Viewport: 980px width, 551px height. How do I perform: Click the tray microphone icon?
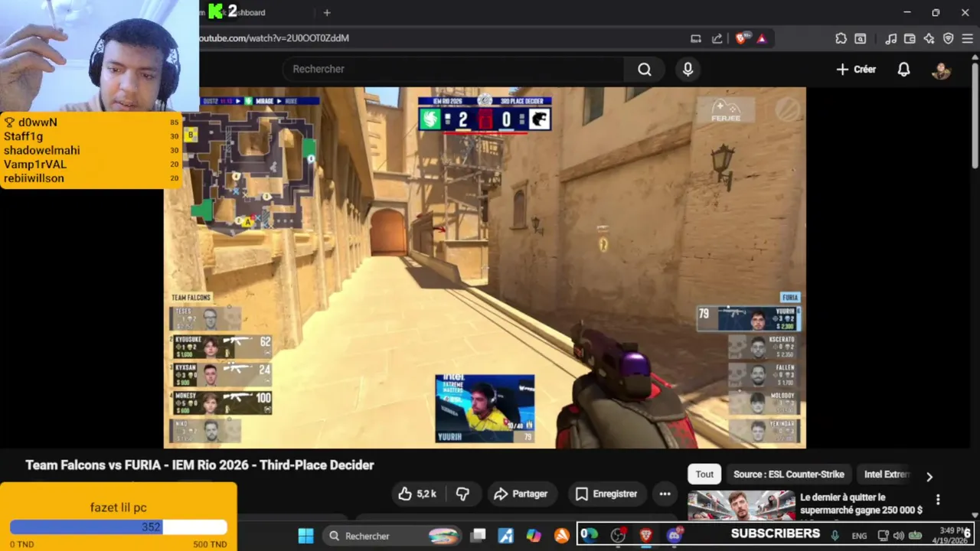click(x=835, y=536)
